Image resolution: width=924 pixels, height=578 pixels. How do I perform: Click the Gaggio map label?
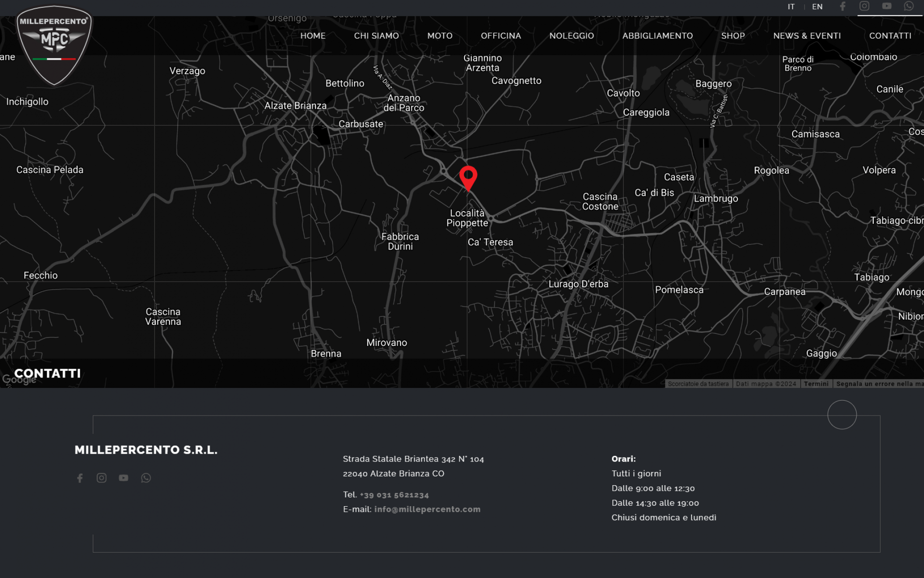click(822, 354)
